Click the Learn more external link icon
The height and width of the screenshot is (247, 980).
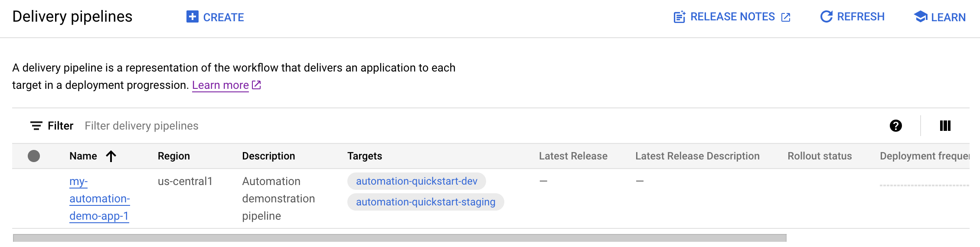pyautogui.click(x=257, y=85)
